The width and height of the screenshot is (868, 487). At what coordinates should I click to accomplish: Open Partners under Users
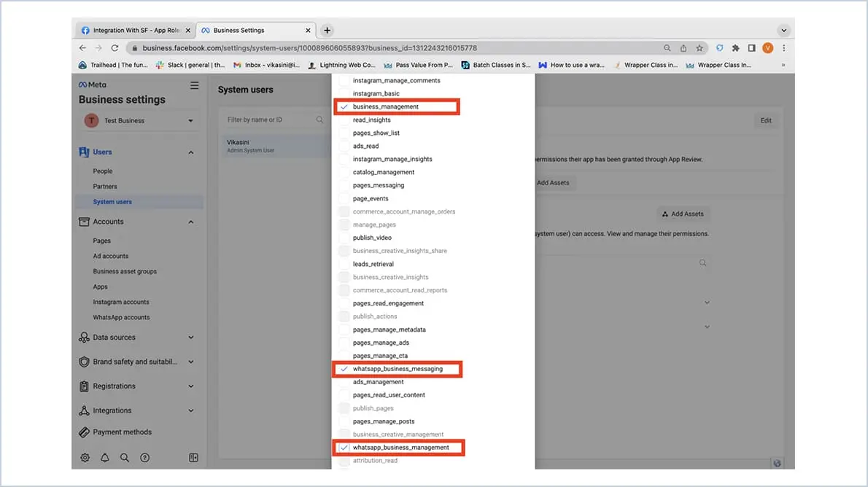coord(104,187)
